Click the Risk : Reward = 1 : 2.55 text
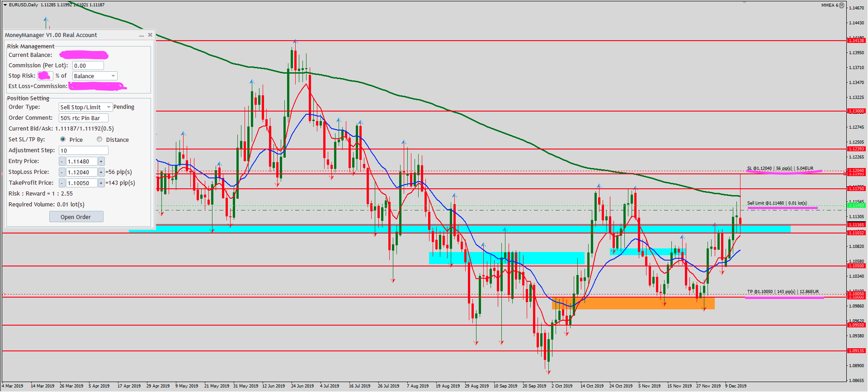Screen dimensions: 868x392 coord(41,193)
